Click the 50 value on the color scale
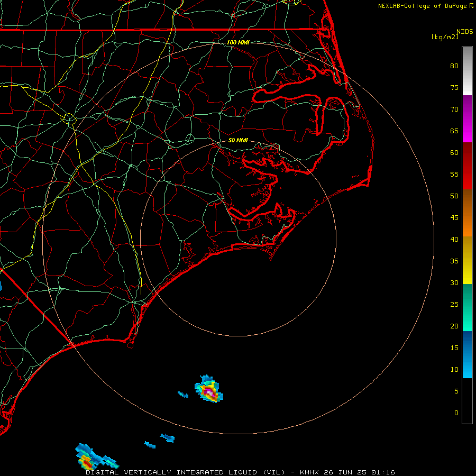Viewport: 476px width, 476px height. click(454, 196)
